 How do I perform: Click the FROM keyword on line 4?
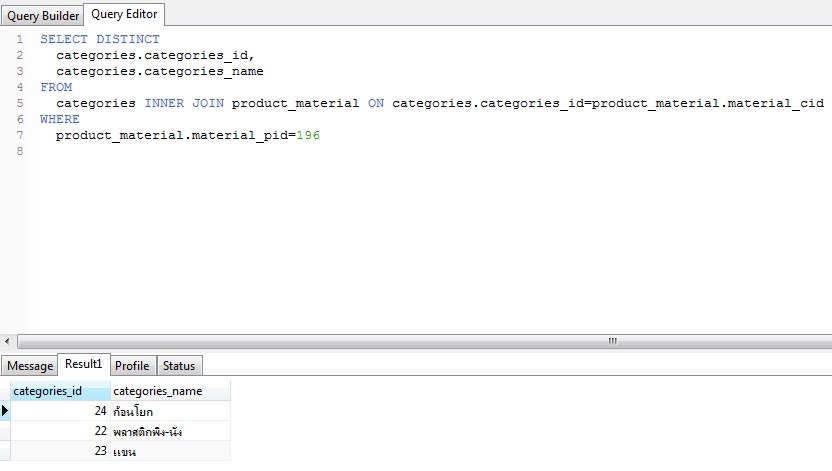56,87
